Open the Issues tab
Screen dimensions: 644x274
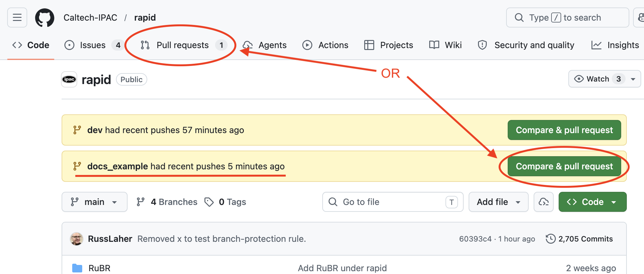[x=93, y=45]
